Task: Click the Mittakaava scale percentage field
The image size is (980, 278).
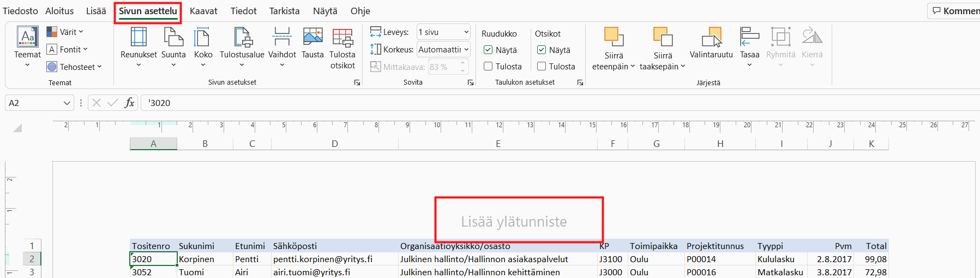Action: [x=444, y=67]
